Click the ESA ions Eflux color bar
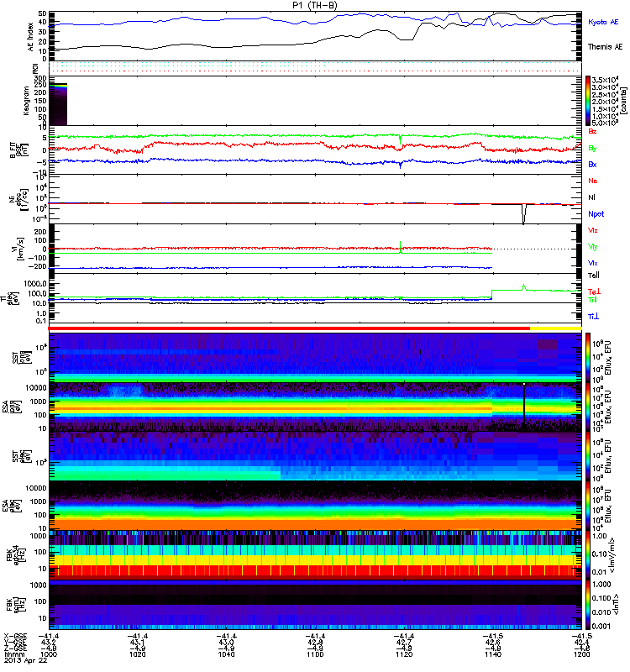 588,407
